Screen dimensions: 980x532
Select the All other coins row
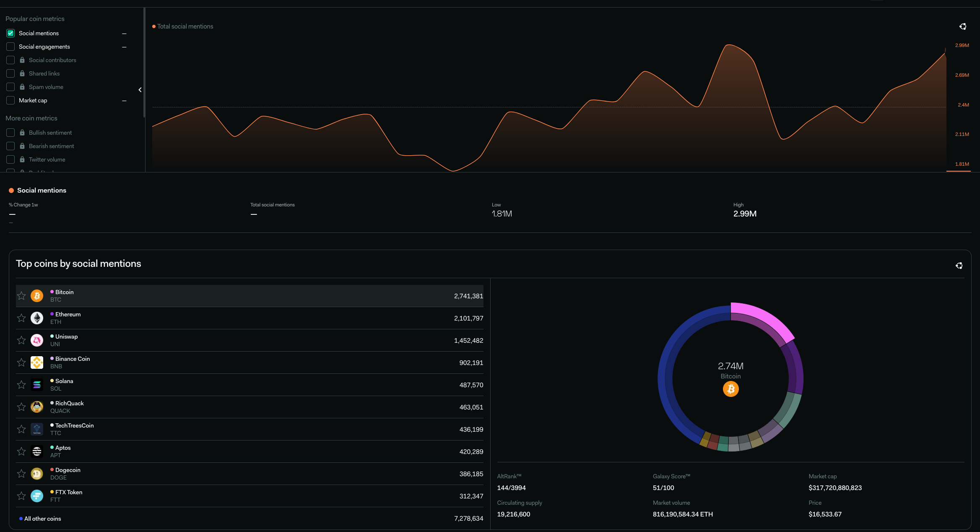click(x=42, y=519)
